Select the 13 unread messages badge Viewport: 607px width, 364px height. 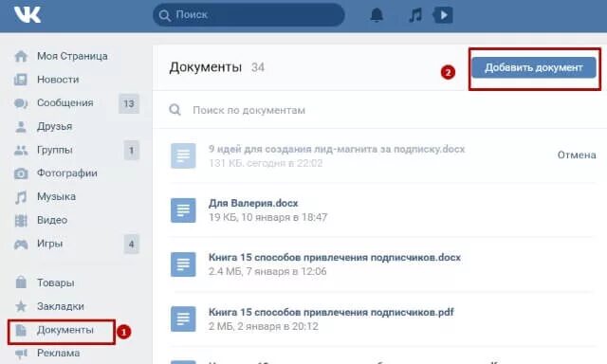pyautogui.click(x=129, y=103)
